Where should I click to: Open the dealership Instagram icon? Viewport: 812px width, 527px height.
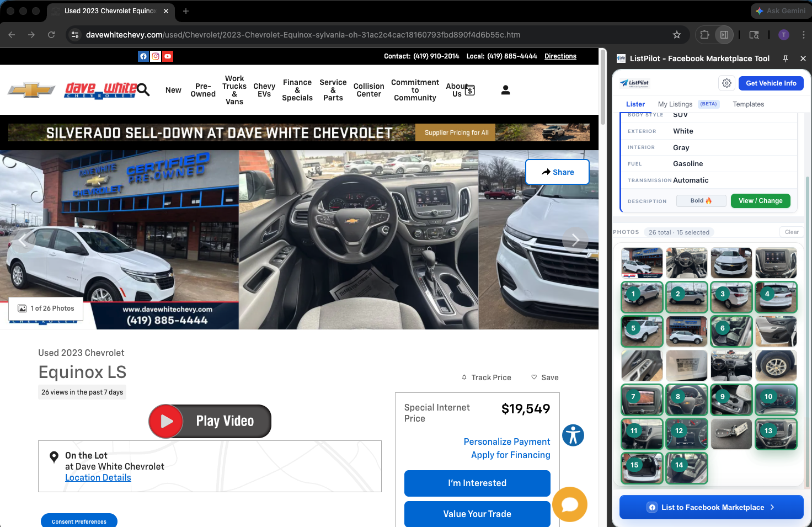point(156,56)
